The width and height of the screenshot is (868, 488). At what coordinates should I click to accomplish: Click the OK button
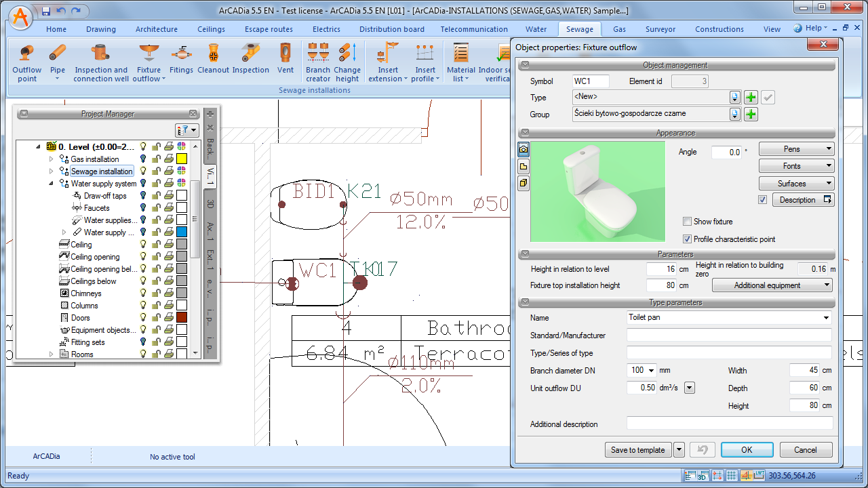[x=747, y=450]
